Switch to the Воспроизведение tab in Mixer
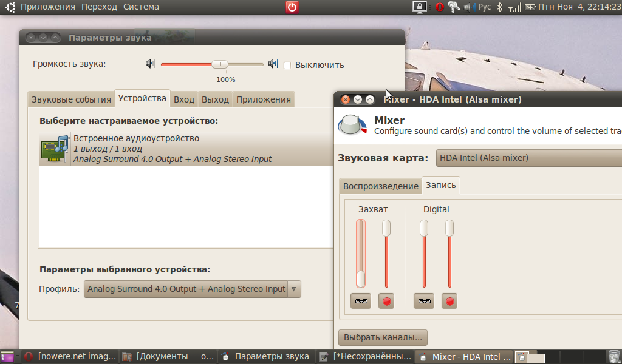Image resolution: width=622 pixels, height=364 pixels. 381,186
